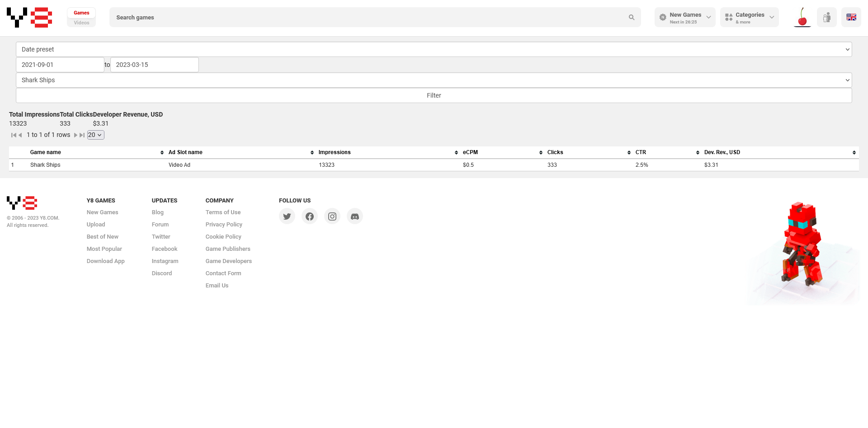Open Game Developers link

(229, 261)
